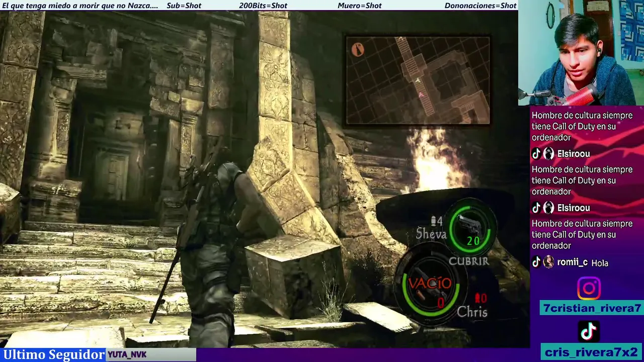Click the 7cristian_rivera7 Instagram handle
644x362 pixels.
coord(591,308)
